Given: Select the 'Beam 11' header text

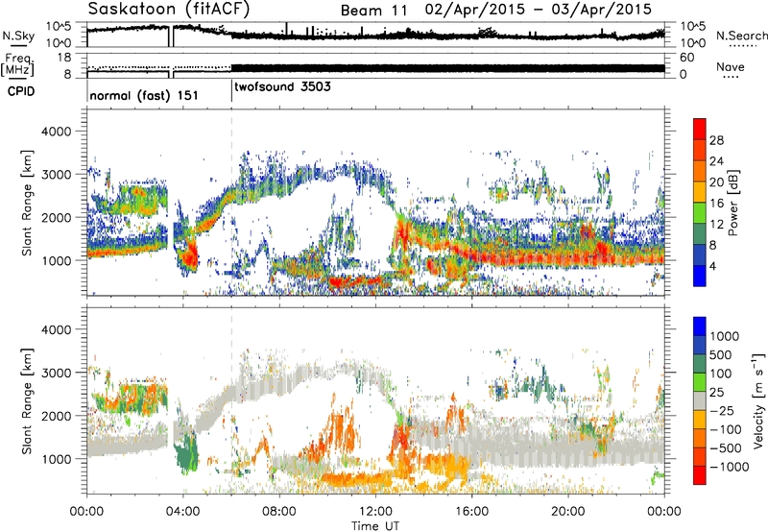Looking at the screenshot, I should [x=374, y=11].
